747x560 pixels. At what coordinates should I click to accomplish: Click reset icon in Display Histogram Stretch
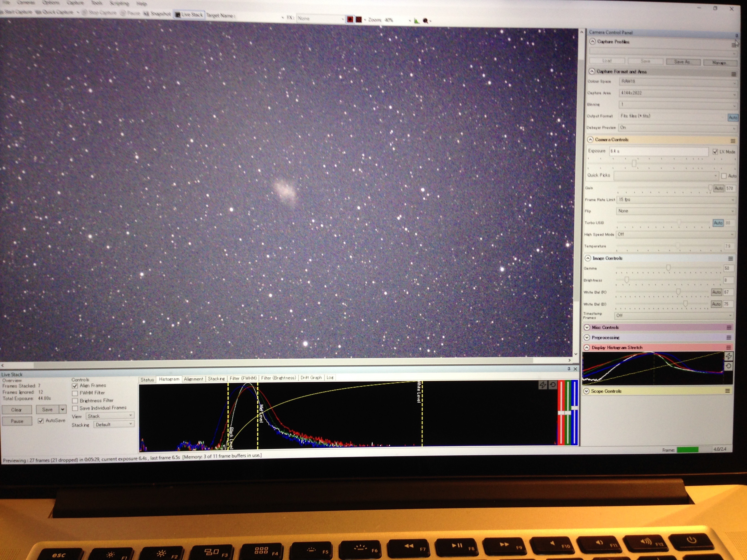(x=728, y=366)
